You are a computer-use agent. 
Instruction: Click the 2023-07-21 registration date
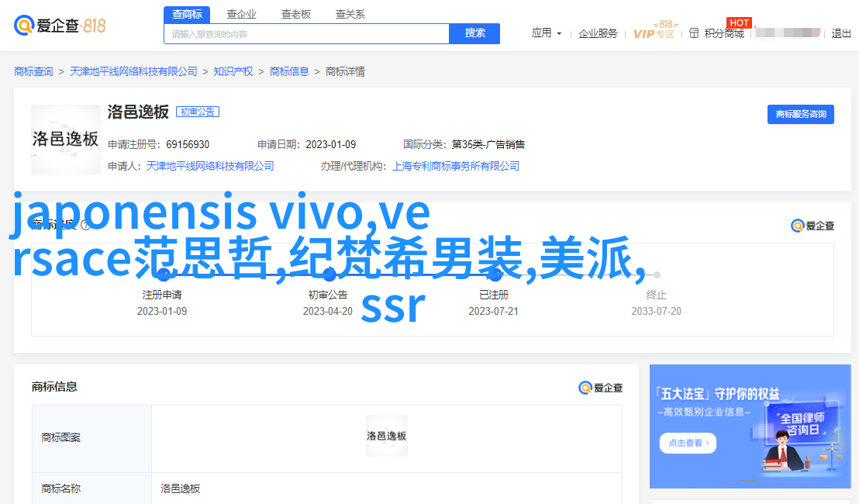pyautogui.click(x=493, y=311)
